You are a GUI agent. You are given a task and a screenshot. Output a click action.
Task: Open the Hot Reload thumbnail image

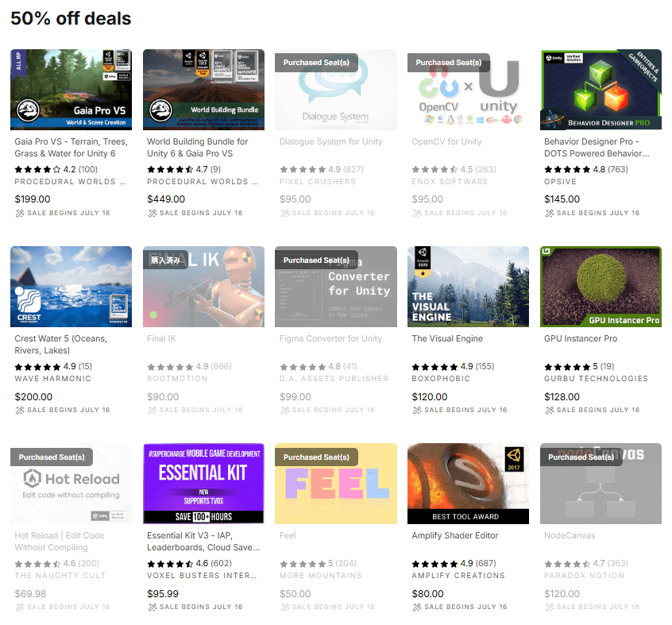click(x=71, y=484)
